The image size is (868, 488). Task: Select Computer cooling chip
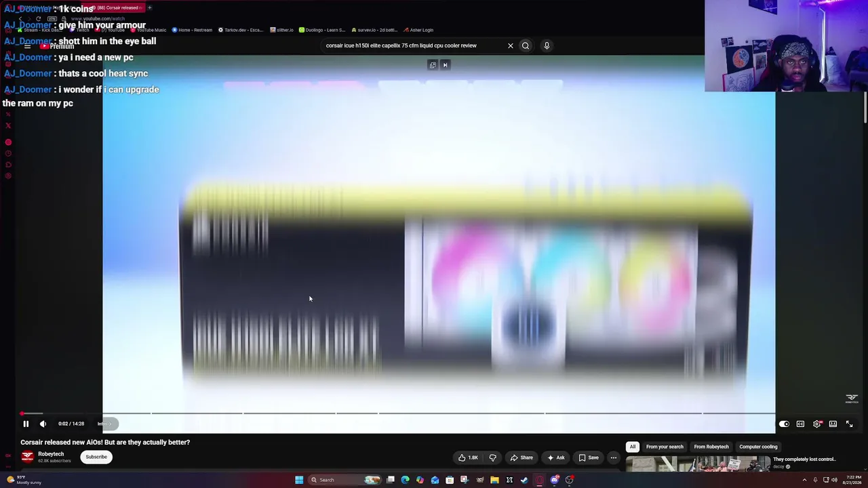pyautogui.click(x=758, y=447)
